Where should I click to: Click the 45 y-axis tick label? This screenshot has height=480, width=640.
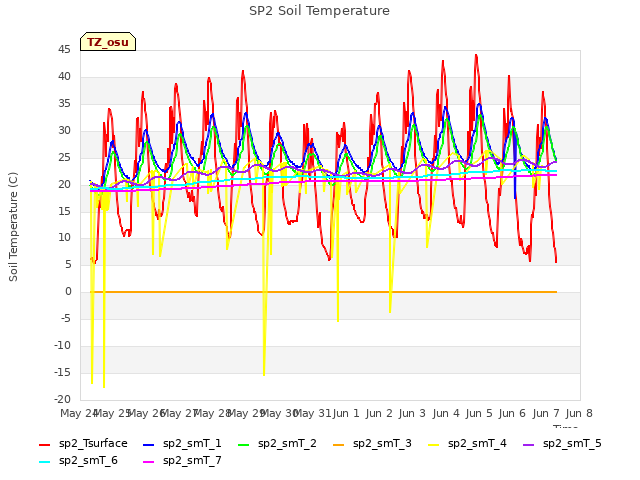click(x=64, y=50)
